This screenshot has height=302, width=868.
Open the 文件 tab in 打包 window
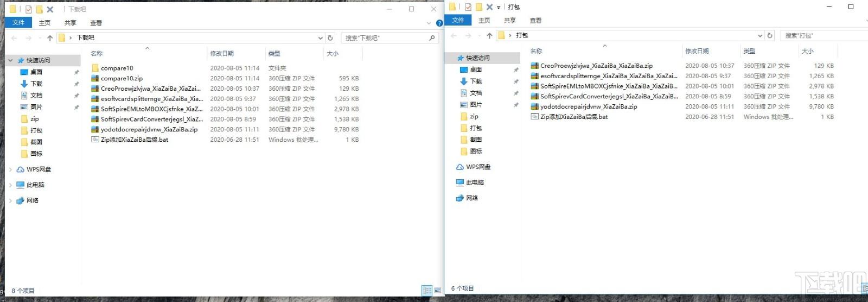pos(458,20)
